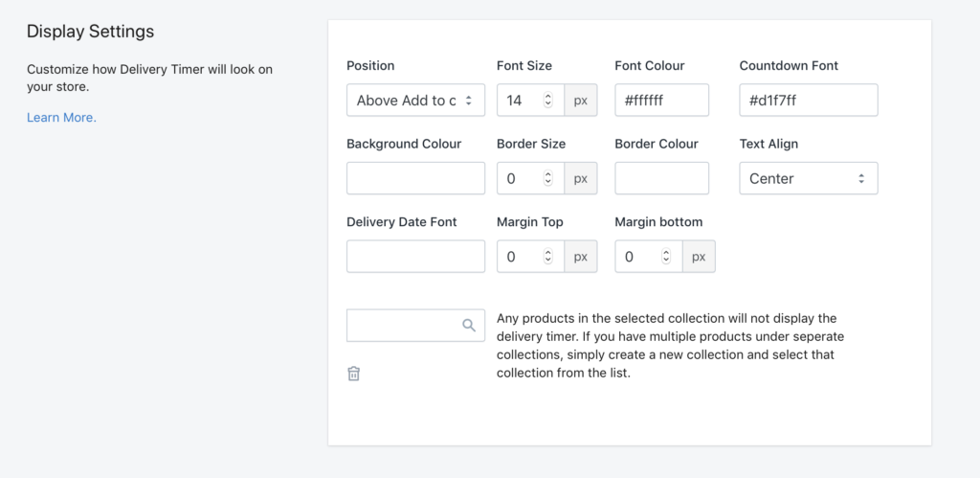Open the Position dropdown

click(415, 101)
